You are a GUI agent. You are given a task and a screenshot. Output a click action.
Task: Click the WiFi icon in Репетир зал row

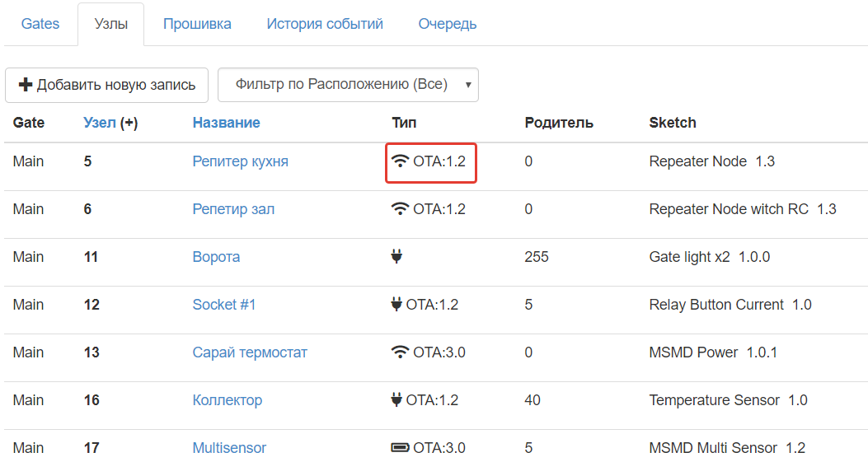click(401, 209)
